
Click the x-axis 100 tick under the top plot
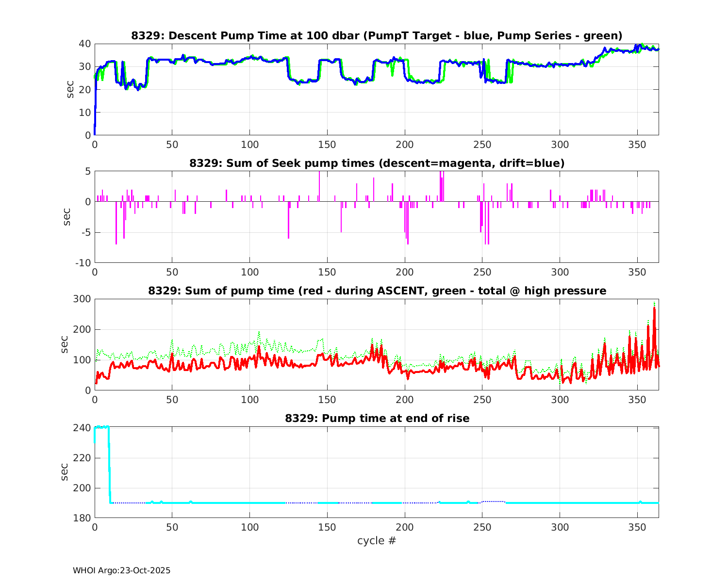click(x=249, y=145)
